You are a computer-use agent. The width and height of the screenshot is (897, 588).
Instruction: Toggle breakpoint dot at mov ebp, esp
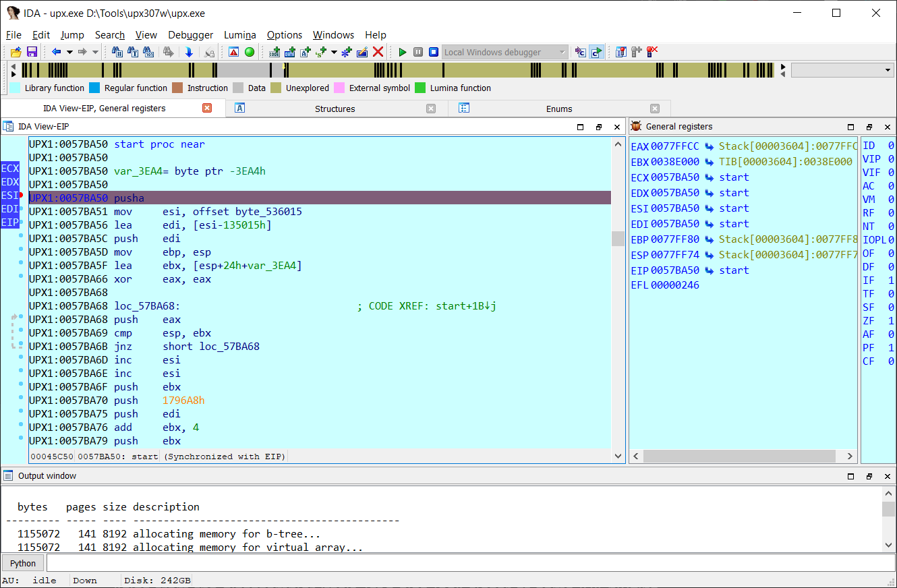click(x=22, y=249)
